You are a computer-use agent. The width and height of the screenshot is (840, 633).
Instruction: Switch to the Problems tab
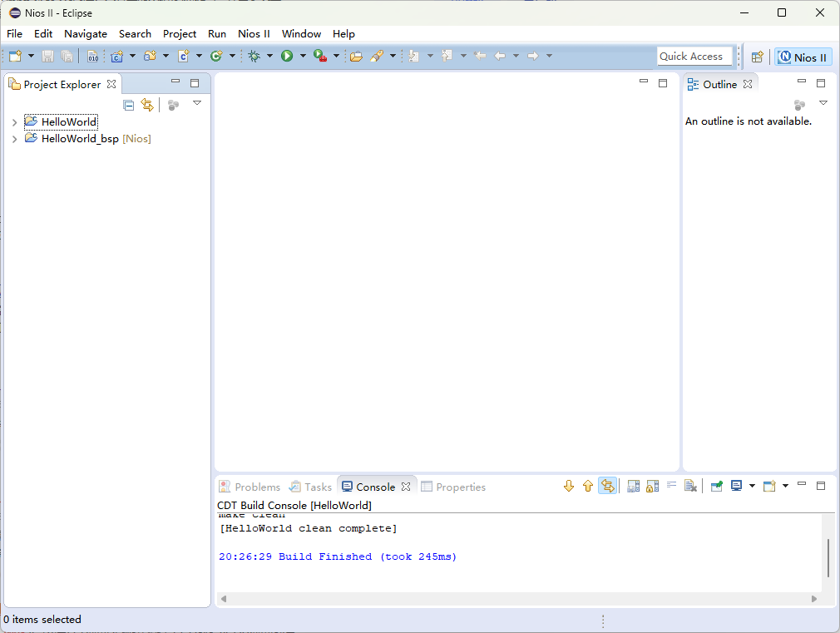pos(250,487)
